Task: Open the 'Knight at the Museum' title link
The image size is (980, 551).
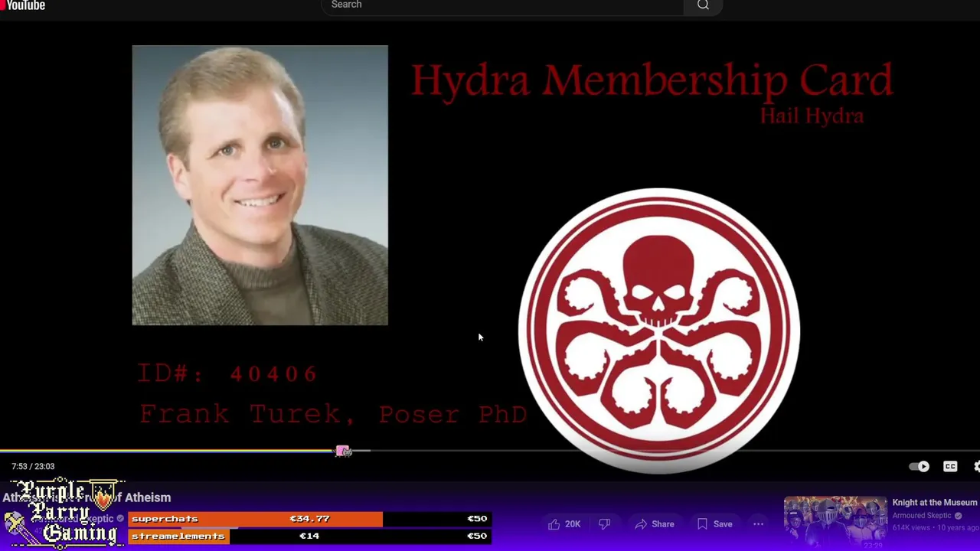Action: [934, 503]
